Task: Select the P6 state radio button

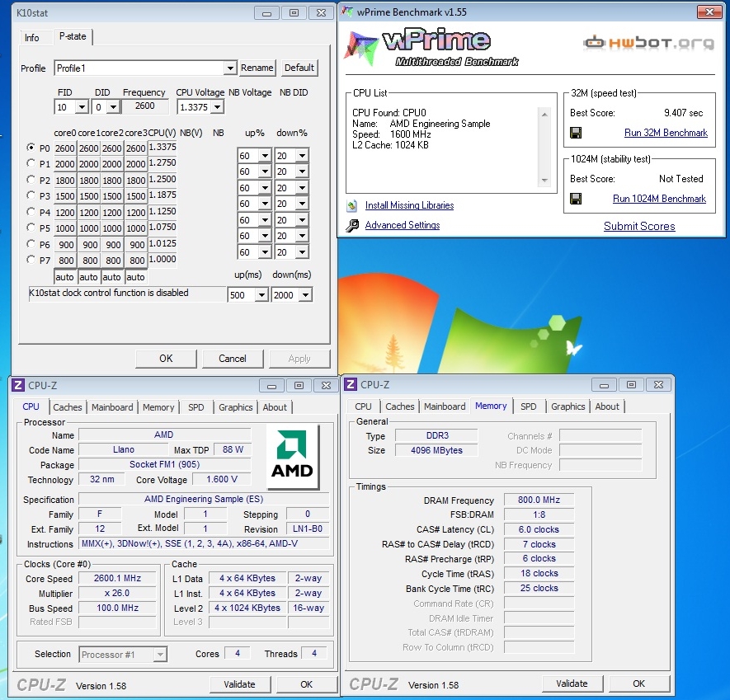Action: click(x=31, y=244)
